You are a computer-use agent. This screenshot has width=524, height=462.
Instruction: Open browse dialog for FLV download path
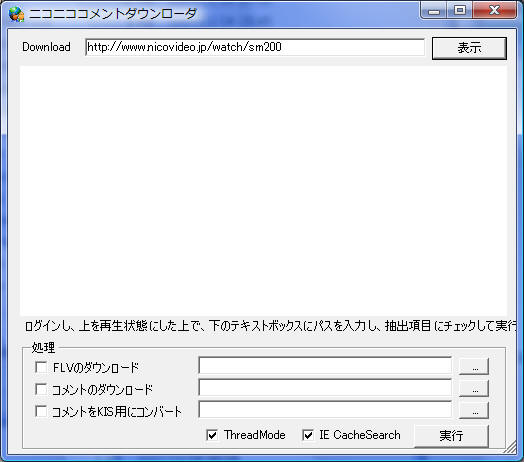474,367
